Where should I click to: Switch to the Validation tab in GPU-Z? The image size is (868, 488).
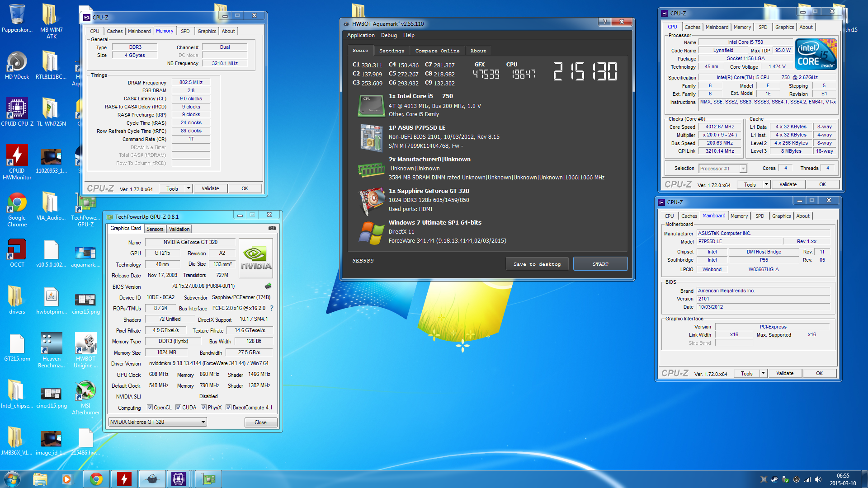(179, 229)
